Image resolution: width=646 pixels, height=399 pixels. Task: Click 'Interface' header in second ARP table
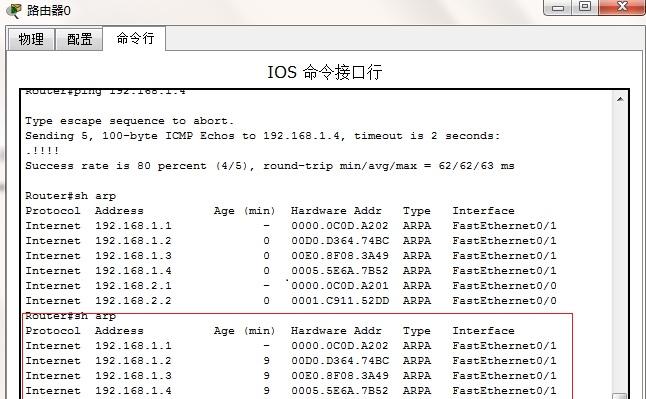point(483,331)
